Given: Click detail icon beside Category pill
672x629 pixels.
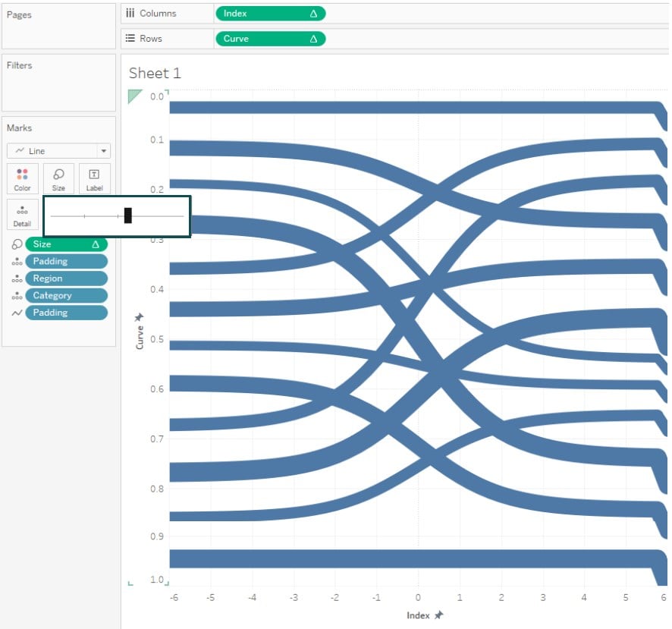Looking at the screenshot, I should (17, 296).
